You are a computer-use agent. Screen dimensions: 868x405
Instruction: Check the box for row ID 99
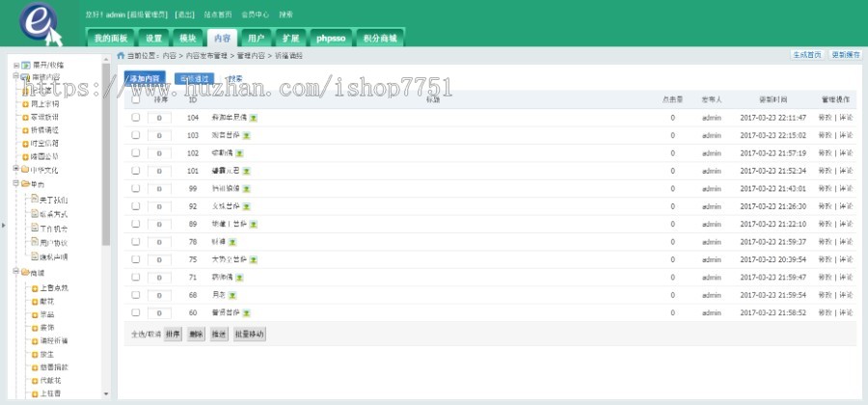136,188
